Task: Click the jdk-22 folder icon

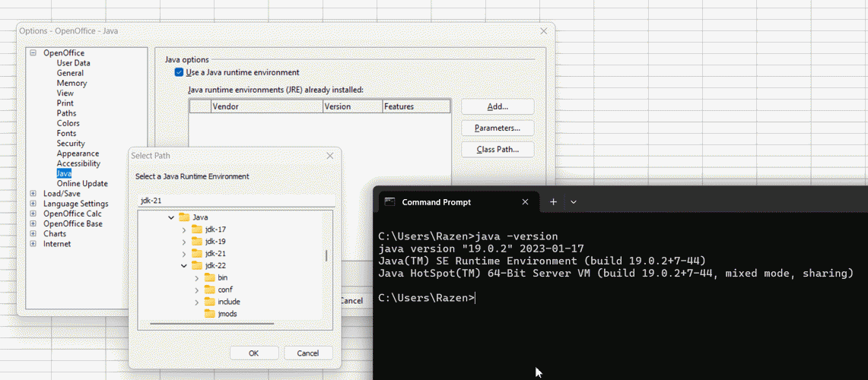Action: tap(197, 265)
